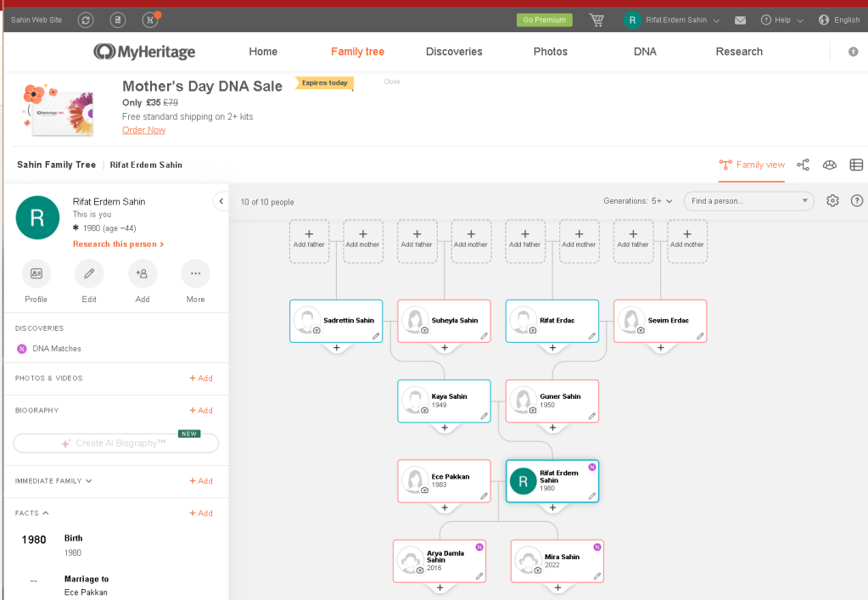Click the Edit pencil icon in side panel
This screenshot has height=600, width=868.
point(89,273)
